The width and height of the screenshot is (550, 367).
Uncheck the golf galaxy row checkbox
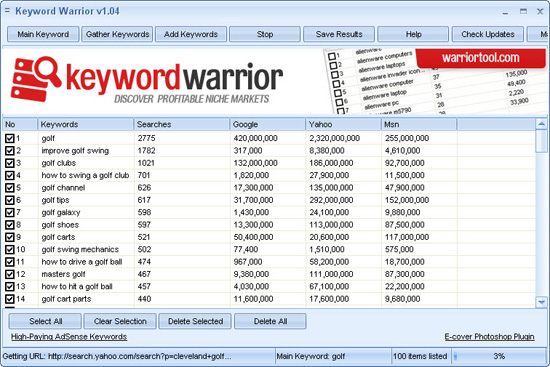point(10,213)
